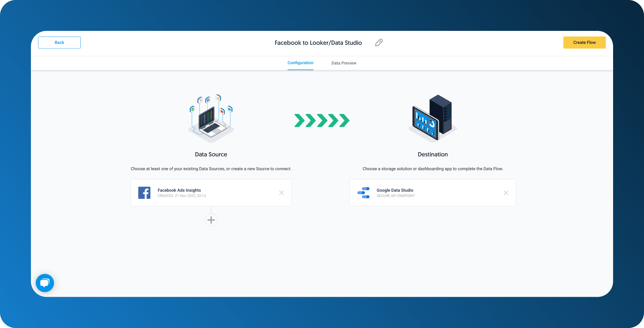This screenshot has height=328, width=644.
Task: Click the green arrows between source and destination
Action: [x=321, y=120]
